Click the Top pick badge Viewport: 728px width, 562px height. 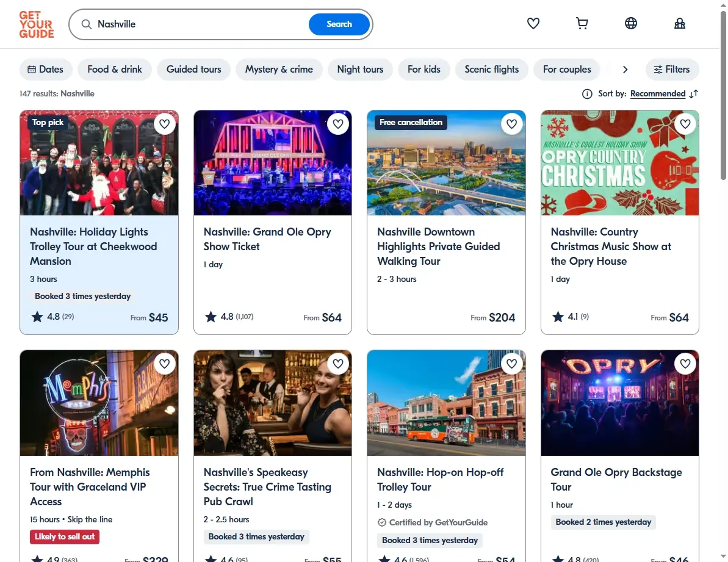(48, 123)
